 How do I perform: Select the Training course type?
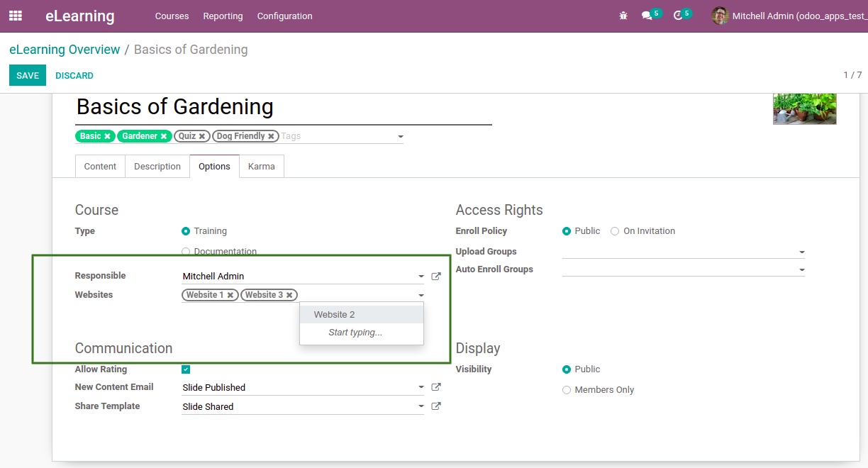point(186,231)
